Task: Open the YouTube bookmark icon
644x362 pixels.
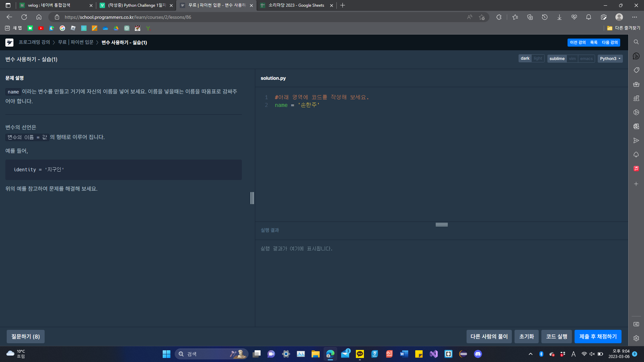Action: click(x=41, y=28)
